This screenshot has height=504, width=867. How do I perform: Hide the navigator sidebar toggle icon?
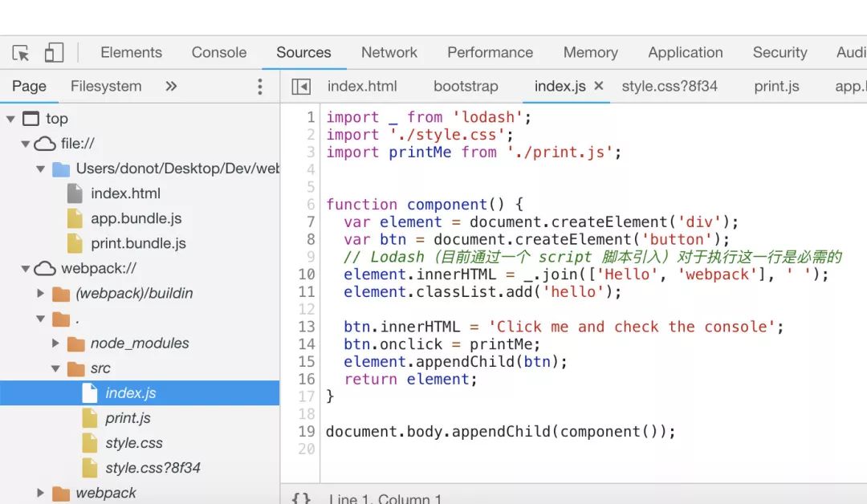(x=301, y=87)
